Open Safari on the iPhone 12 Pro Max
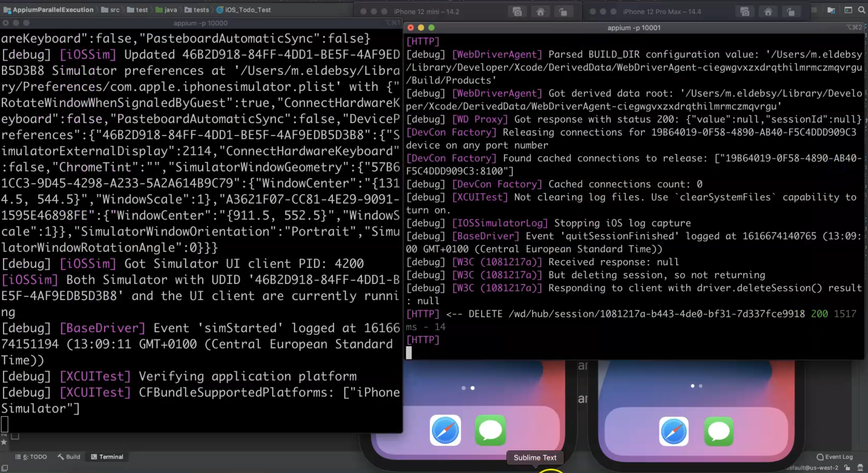 click(x=674, y=431)
